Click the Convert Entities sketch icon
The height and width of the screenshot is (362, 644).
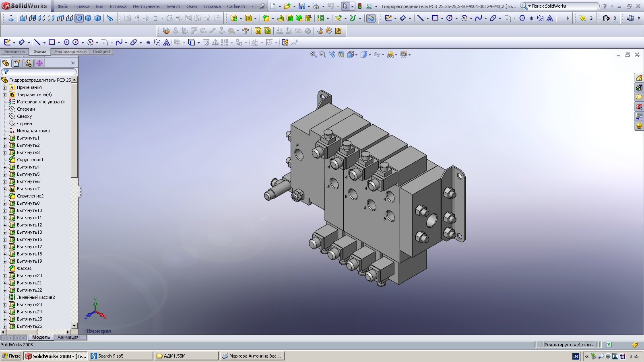pyautogui.click(x=192, y=42)
